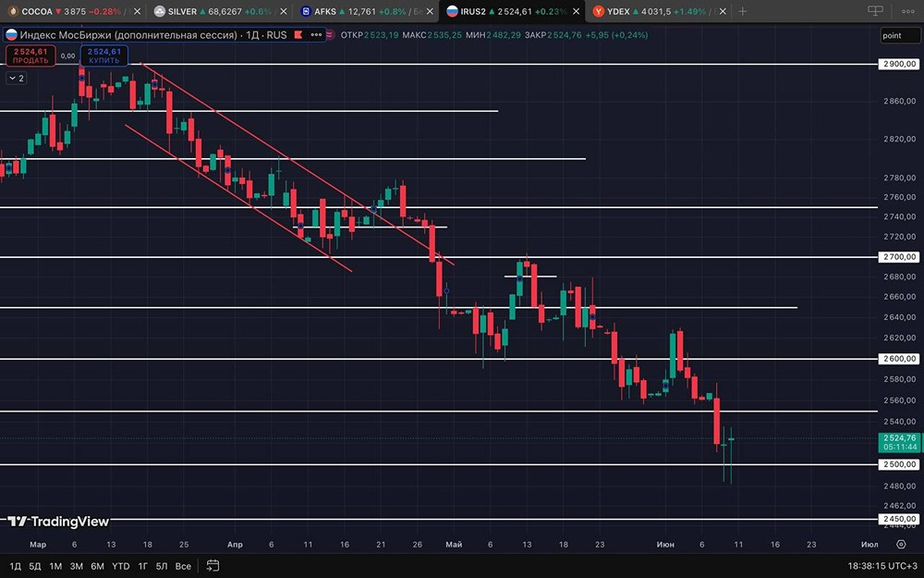Click the МАКС value 2535,25
924x578 pixels.
pos(444,35)
